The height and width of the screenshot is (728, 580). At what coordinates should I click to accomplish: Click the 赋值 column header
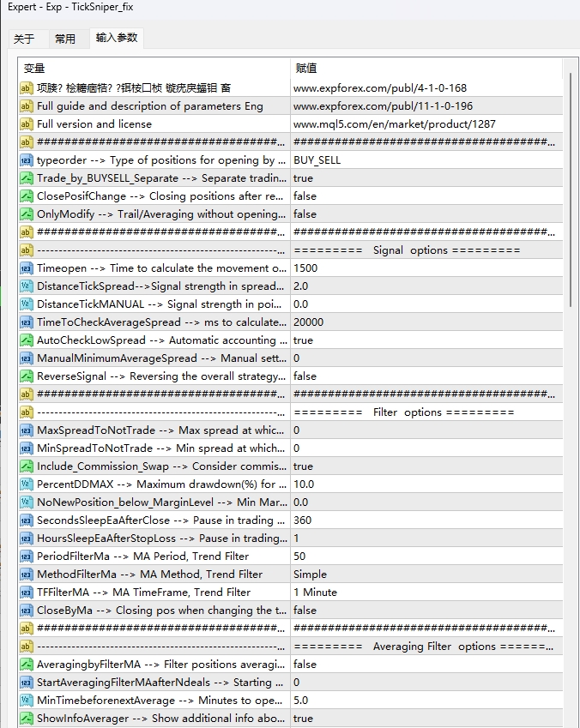point(305,69)
